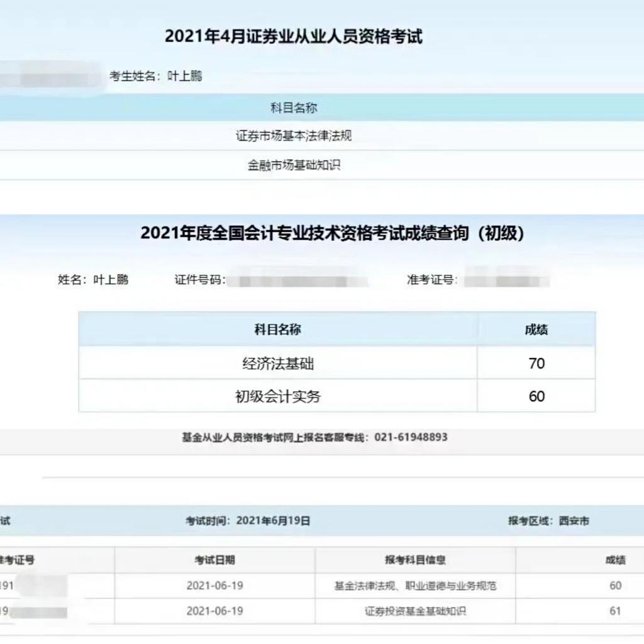Click the 报考区域 西安市 label

(548, 521)
